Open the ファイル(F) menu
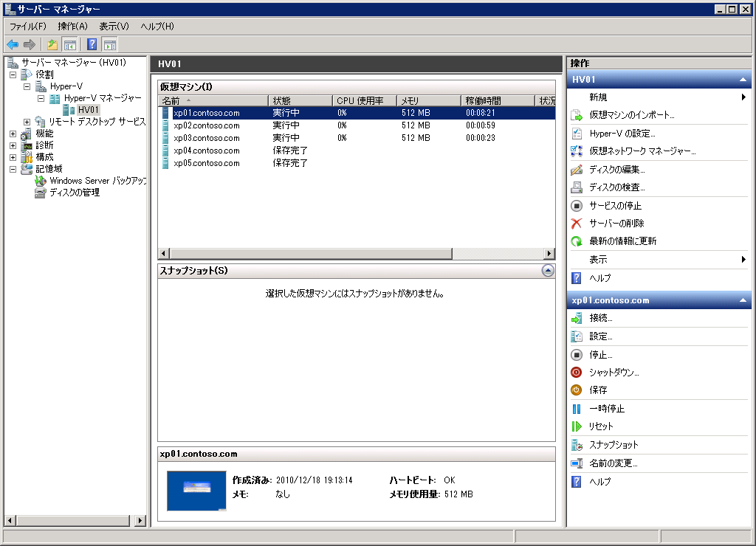This screenshot has width=756, height=546. pos(28,27)
